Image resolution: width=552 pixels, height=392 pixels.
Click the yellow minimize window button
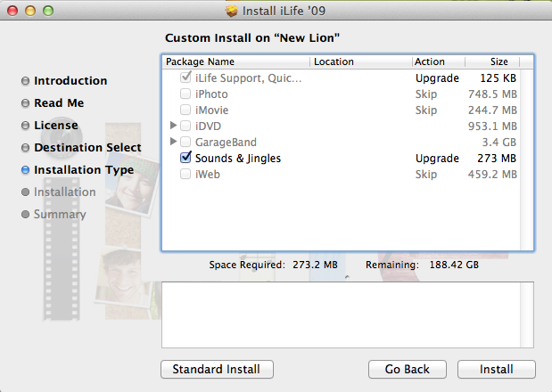29,12
